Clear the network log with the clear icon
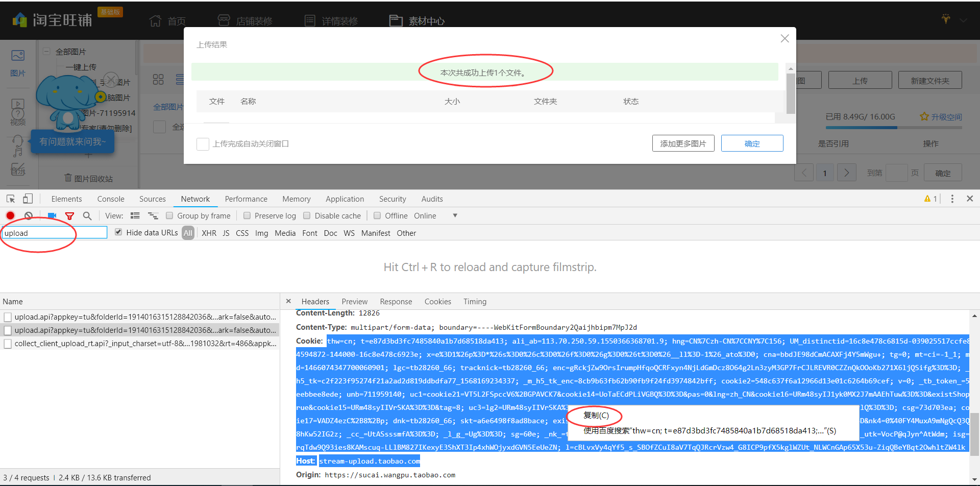 [x=29, y=215]
